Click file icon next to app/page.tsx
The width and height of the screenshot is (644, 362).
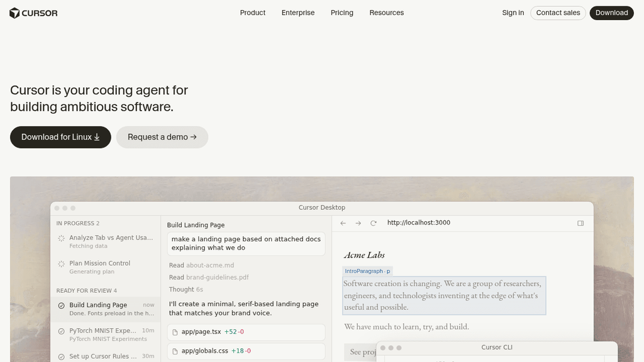[x=175, y=332]
